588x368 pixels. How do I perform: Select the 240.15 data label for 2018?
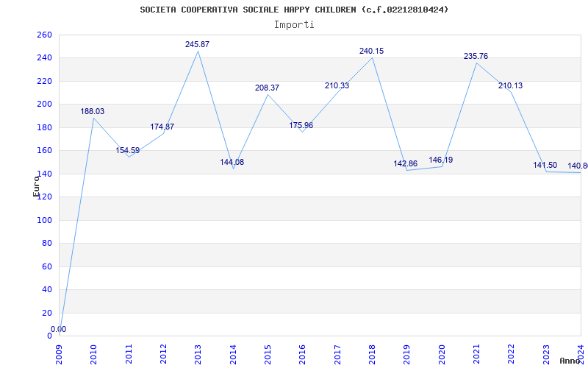371,52
